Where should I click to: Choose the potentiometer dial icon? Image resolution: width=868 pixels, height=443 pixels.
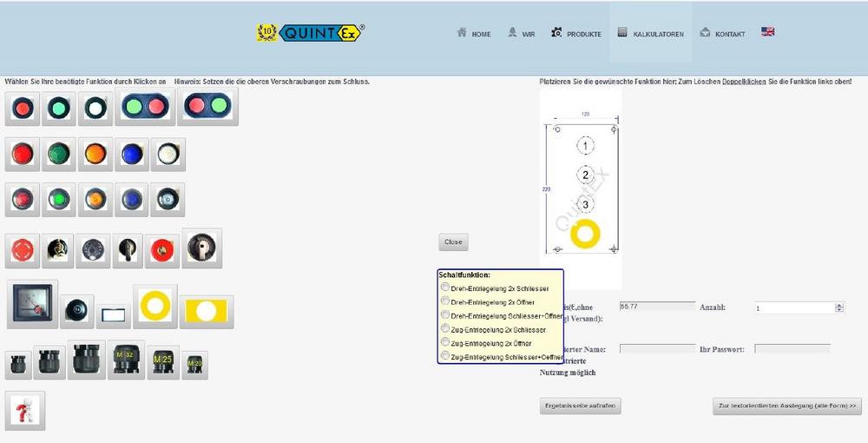click(93, 251)
